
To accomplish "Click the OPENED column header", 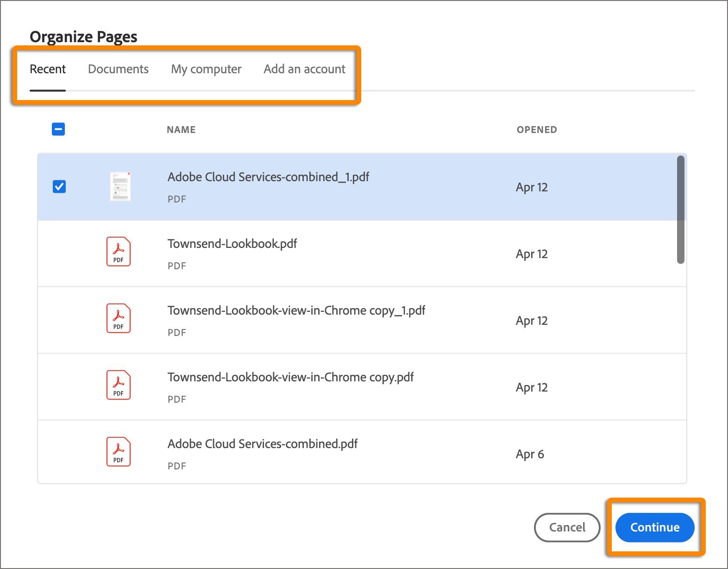I will [537, 130].
